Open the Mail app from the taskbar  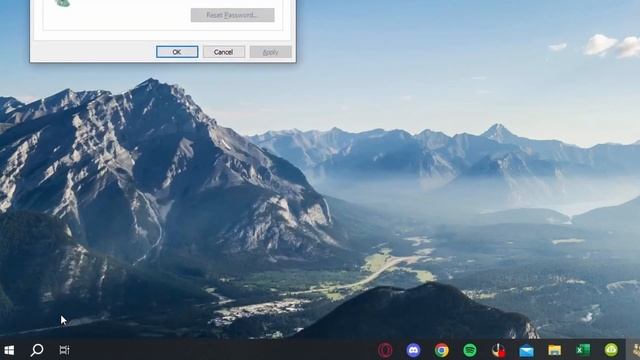pos(527,350)
